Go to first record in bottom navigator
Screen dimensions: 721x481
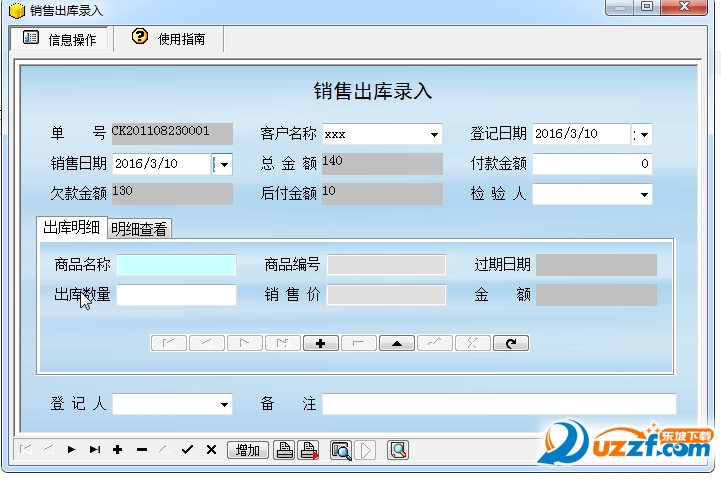coord(26,449)
